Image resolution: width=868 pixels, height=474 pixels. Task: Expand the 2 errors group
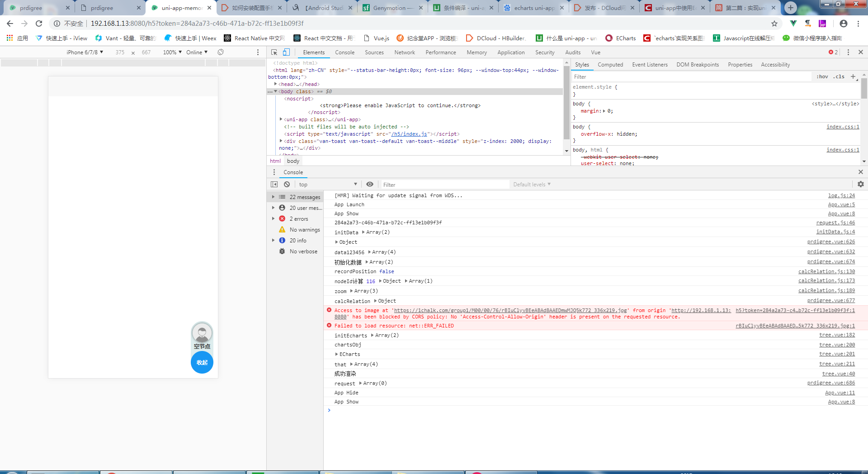[273, 219]
